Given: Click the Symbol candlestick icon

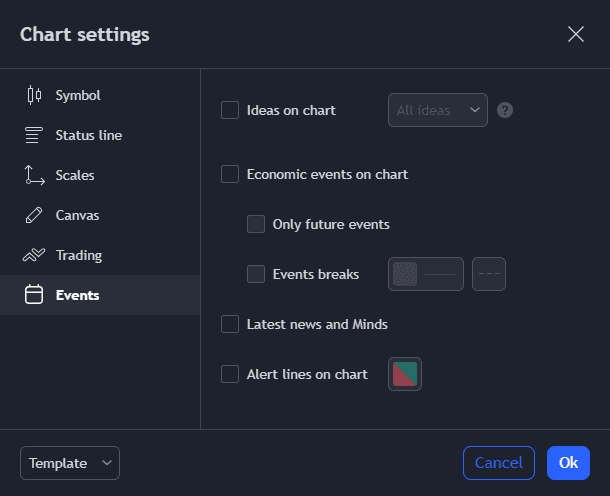Looking at the screenshot, I should pyautogui.click(x=34, y=96).
